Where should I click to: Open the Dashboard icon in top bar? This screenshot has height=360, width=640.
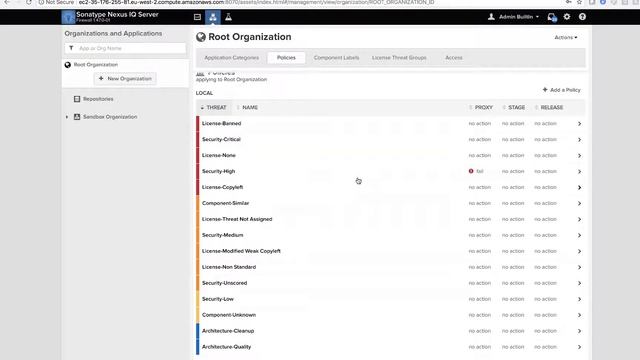198,17
